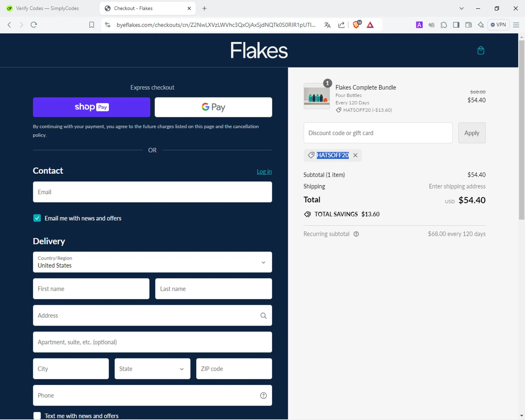Open site information icon in address bar
This screenshot has height=420, width=525.
(x=108, y=25)
